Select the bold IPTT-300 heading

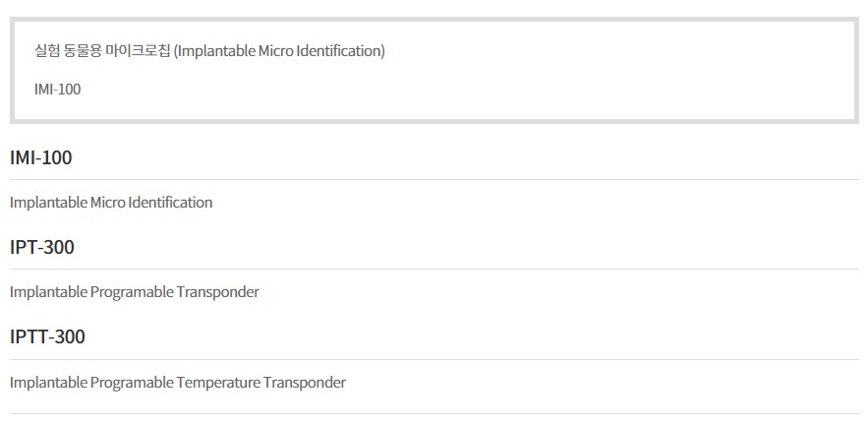(47, 337)
